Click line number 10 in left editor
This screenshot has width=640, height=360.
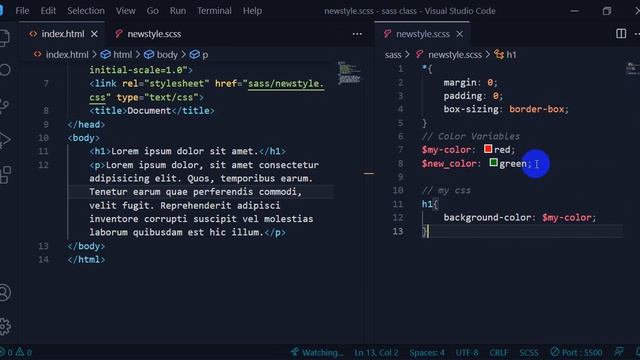coord(43,138)
